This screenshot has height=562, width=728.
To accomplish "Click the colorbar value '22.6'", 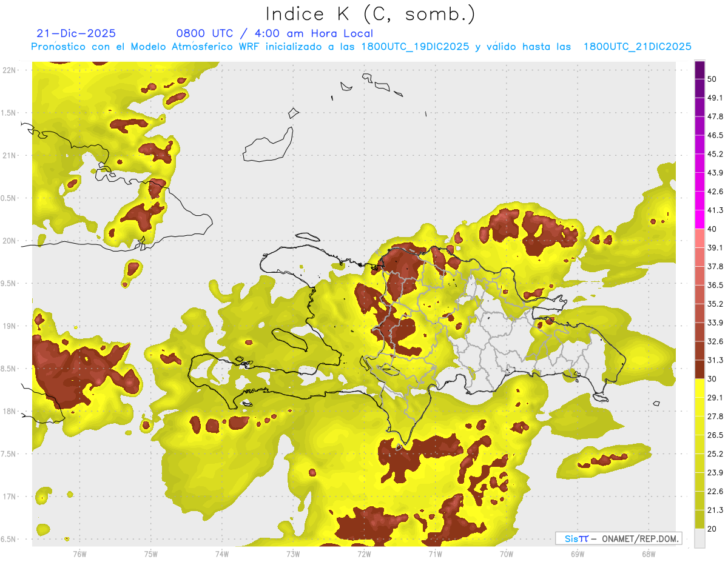I will (715, 492).
